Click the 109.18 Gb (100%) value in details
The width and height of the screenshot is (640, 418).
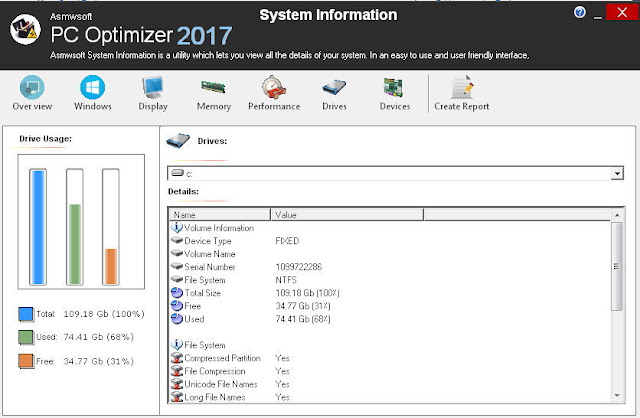pos(307,293)
